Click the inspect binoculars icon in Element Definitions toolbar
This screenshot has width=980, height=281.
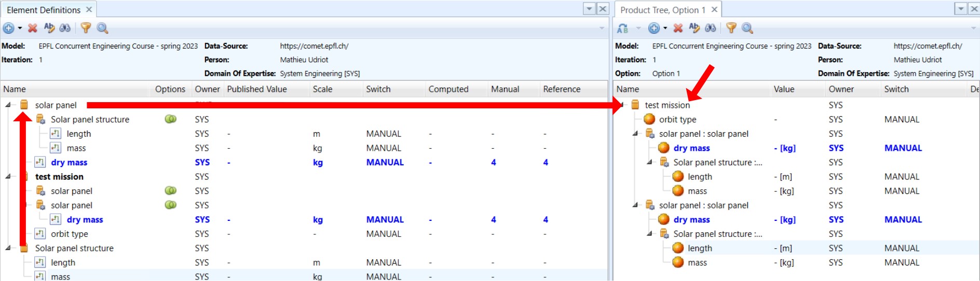[x=65, y=28]
